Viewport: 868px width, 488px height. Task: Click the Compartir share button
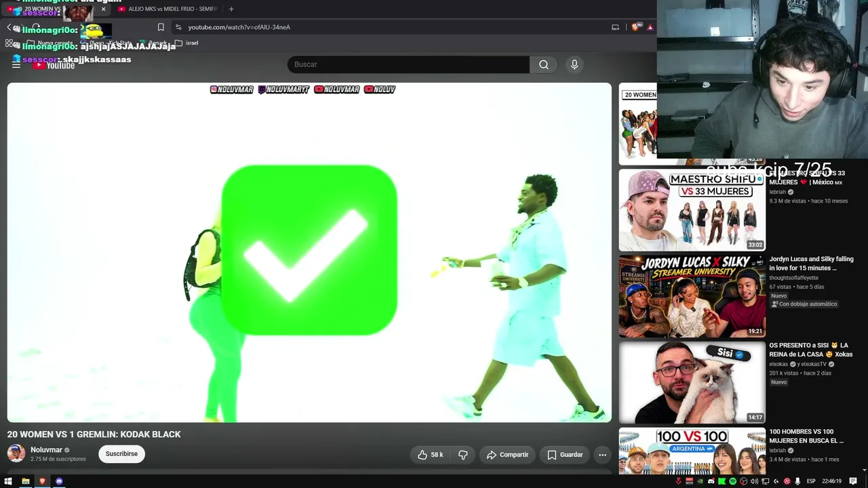(x=507, y=455)
